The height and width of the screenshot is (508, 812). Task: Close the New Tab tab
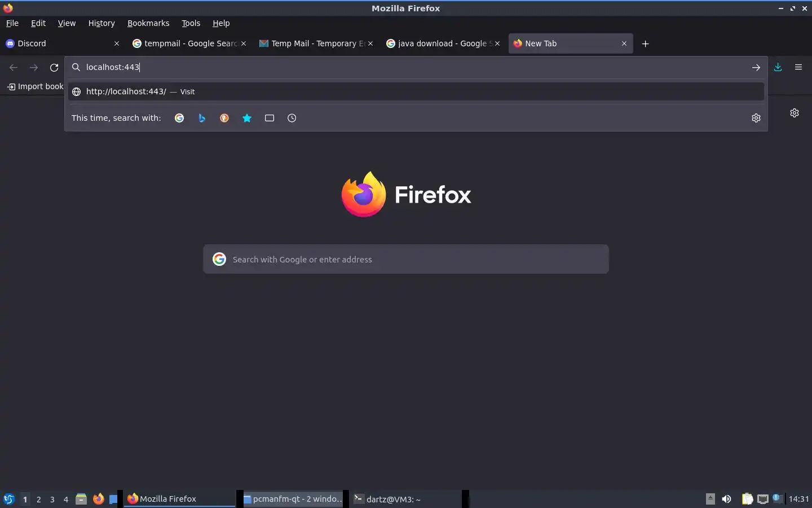coord(624,43)
